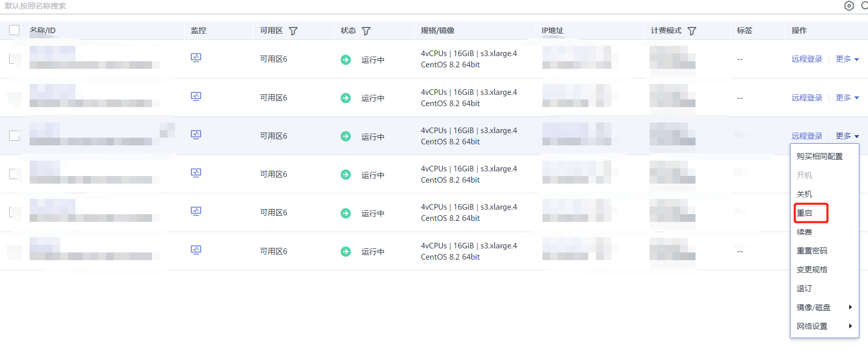Image resolution: width=868 pixels, height=355 pixels.
Task: Click the monitoring icon in the last row
Action: (196, 250)
